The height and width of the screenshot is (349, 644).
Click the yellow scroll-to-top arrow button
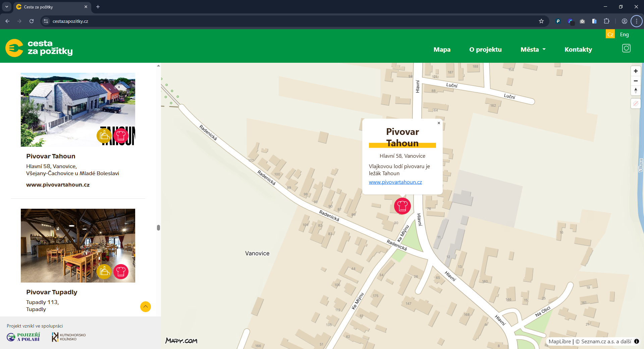coord(146,307)
